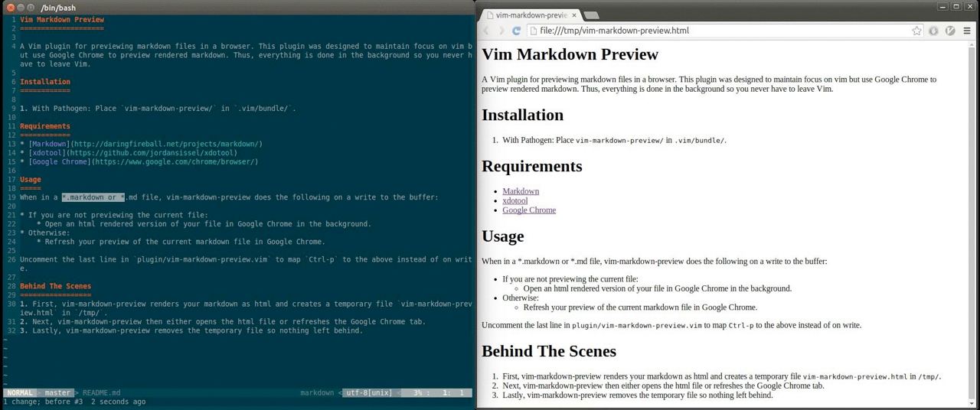Screen dimensions: 980x410
Task: Open the xdotool link in the rendered page
Action: tap(515, 200)
